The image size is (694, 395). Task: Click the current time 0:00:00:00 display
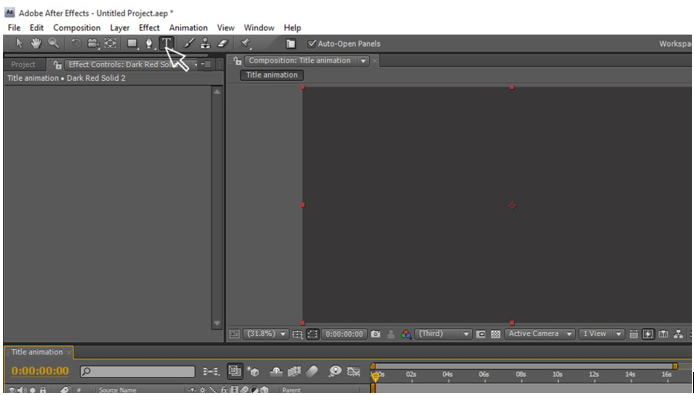(x=40, y=371)
